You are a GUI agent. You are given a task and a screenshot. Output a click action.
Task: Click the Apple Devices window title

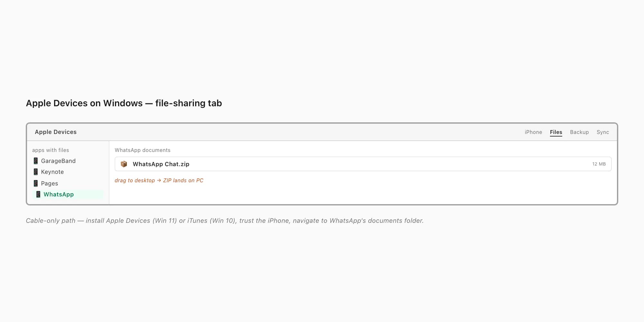(56, 132)
